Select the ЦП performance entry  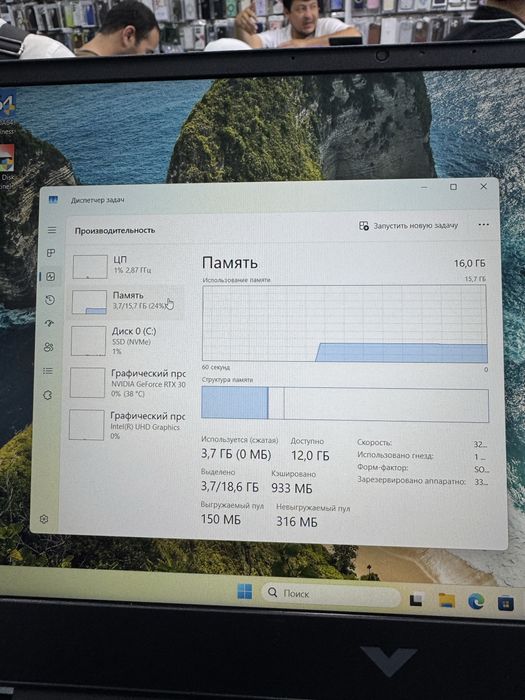(x=127, y=267)
